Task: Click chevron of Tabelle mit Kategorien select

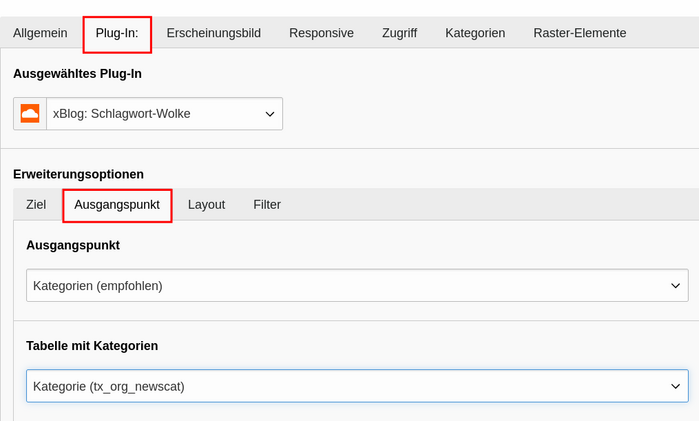Action: (x=676, y=386)
